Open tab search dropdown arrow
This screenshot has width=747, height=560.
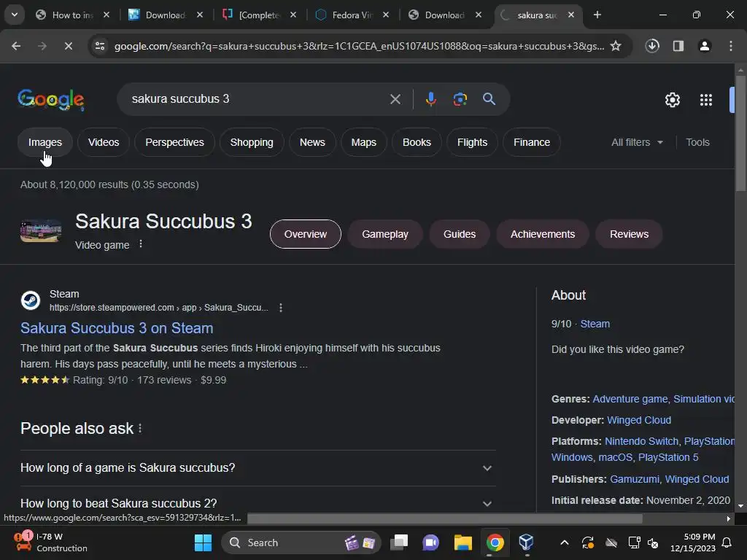pos(15,15)
